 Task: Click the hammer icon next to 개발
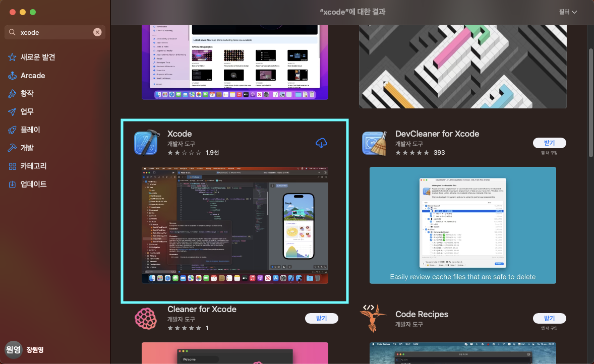click(12, 148)
